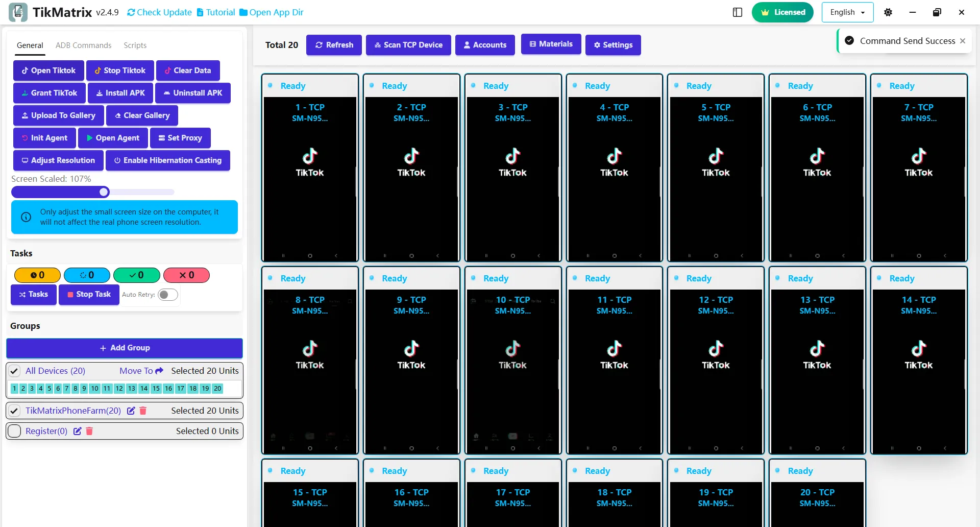Switch to the ADB Commands tab
This screenshot has width=980, height=527.
click(83, 45)
